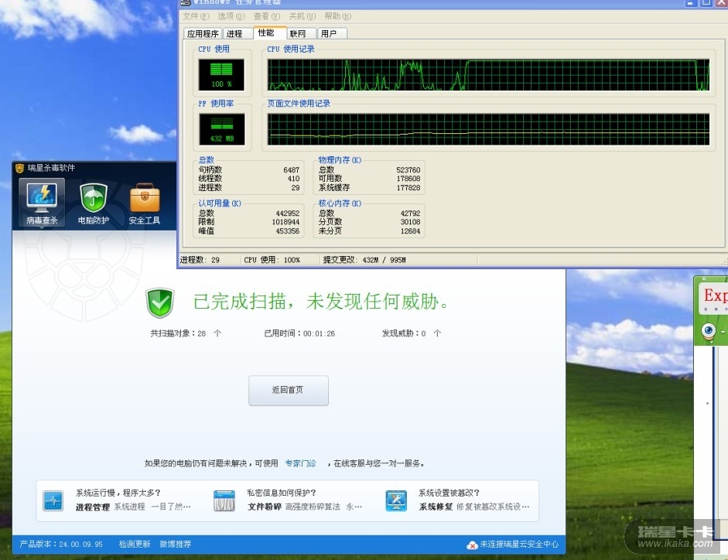
Task: Click 已用时间: 00:01:26 text
Action: pyautogui.click(x=299, y=333)
